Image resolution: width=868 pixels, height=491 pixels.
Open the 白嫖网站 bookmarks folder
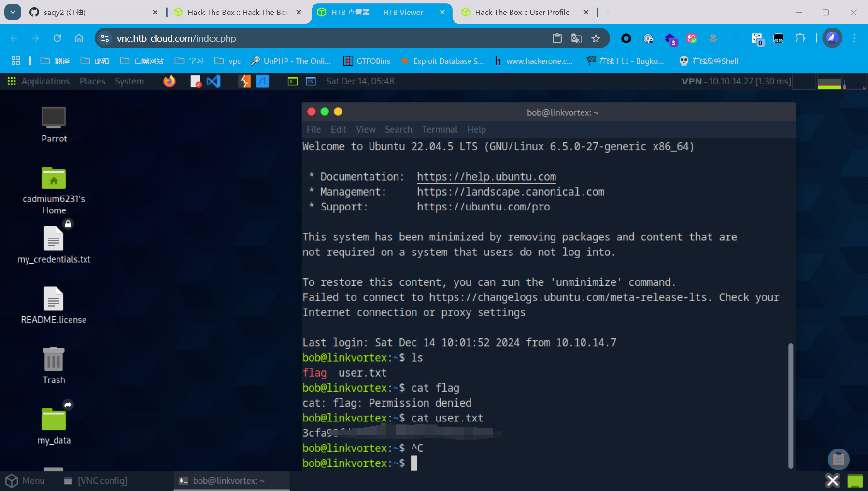pyautogui.click(x=142, y=61)
